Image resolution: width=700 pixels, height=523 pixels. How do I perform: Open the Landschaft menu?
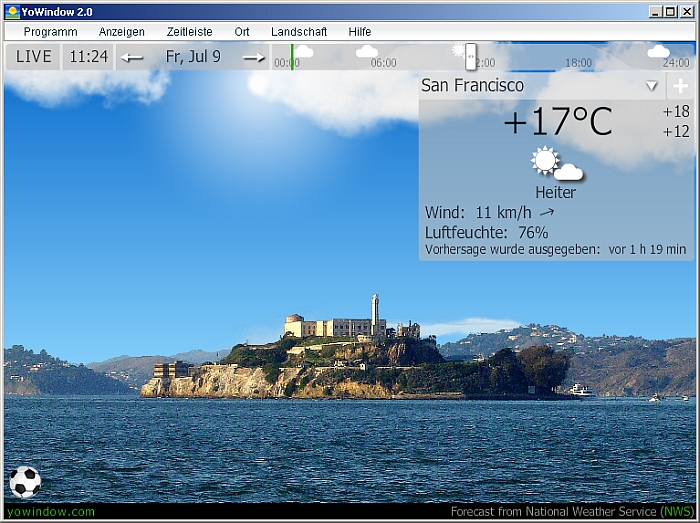pyautogui.click(x=299, y=32)
